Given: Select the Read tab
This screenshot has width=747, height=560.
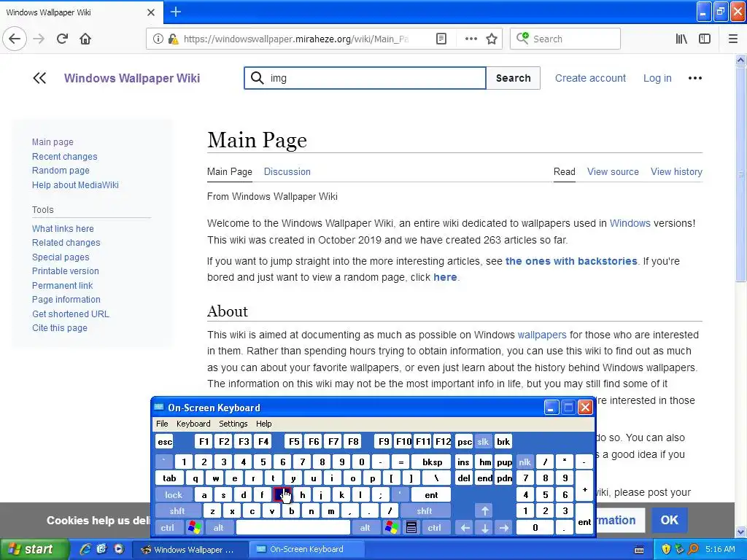Looking at the screenshot, I should click(x=565, y=171).
